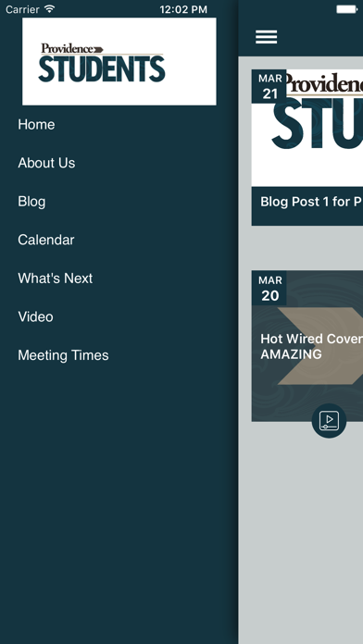The height and width of the screenshot is (644, 363).
Task: Tap the Carrier label in status bar
Action: pyautogui.click(x=22, y=9)
